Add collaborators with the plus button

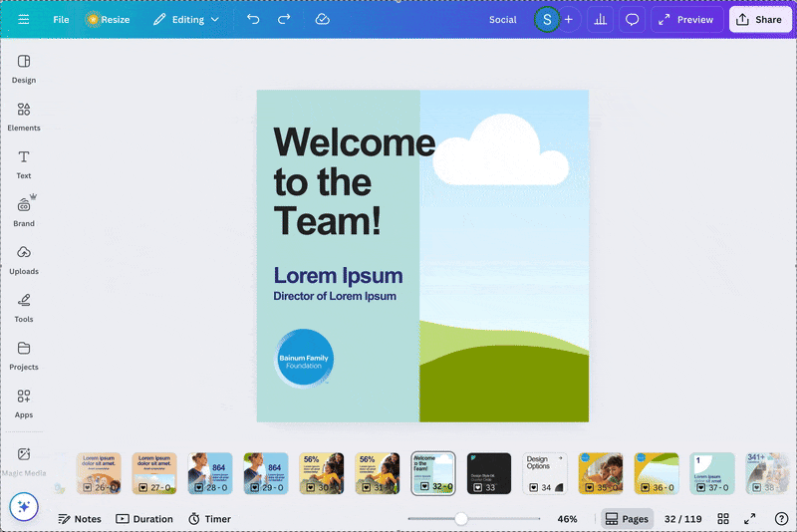tap(569, 19)
